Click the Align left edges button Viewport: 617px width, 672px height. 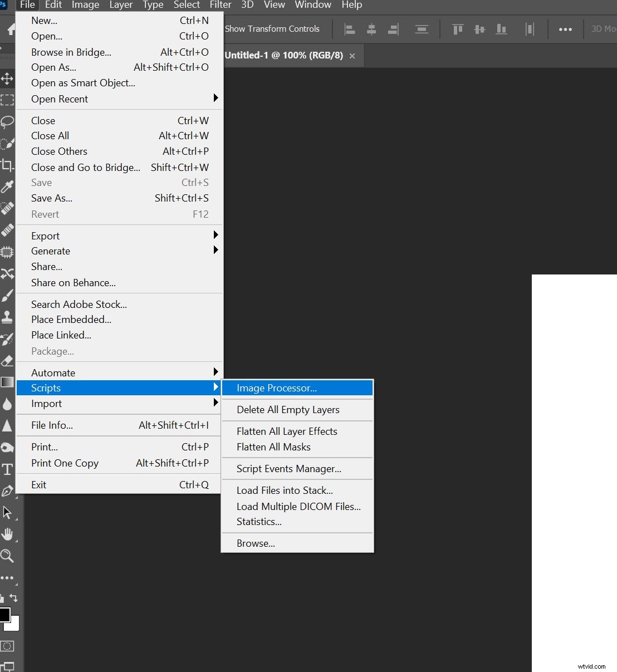(350, 29)
